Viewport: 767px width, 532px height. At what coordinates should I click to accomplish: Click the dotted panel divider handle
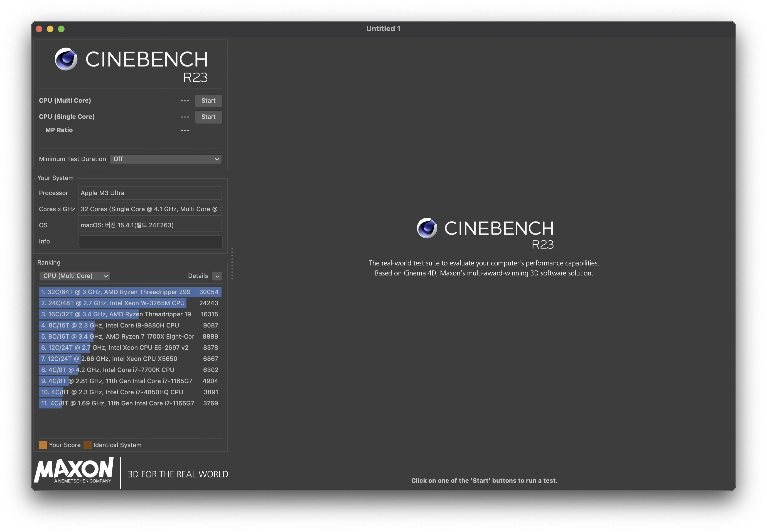pyautogui.click(x=232, y=264)
